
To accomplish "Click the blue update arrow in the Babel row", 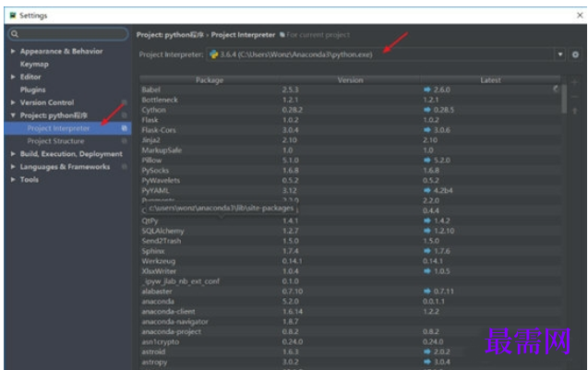I will click(427, 90).
